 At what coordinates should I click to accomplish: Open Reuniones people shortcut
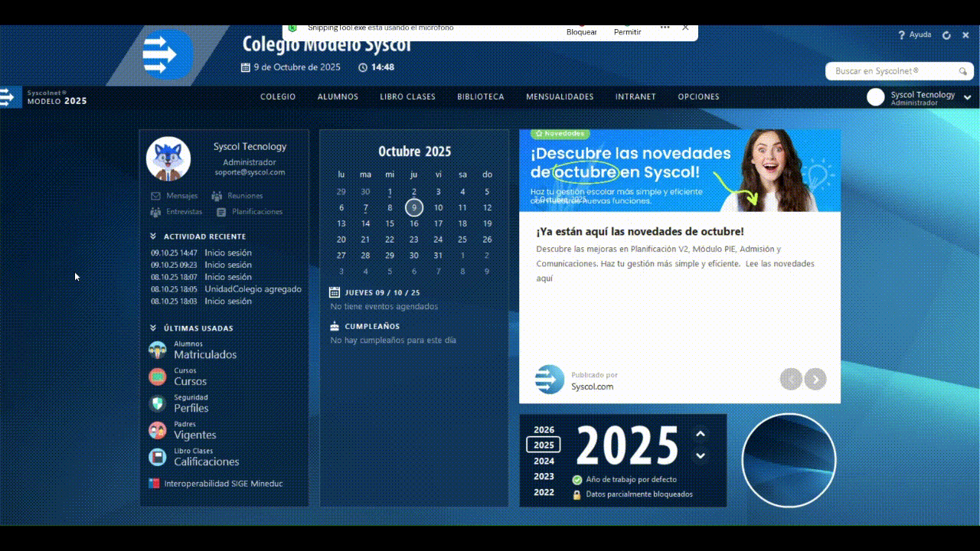point(237,196)
